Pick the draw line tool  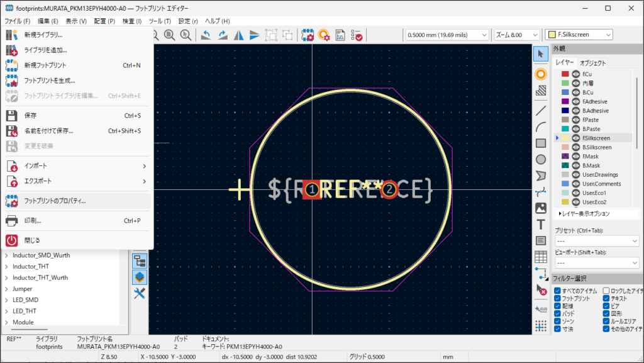tap(540, 111)
